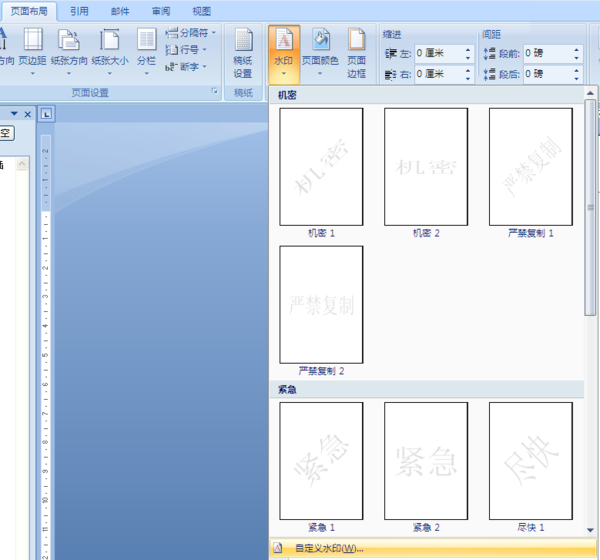This screenshot has height=560, width=600.
Task: Open 稿纸设置 (Manuscript Paper Settings)
Action: pos(243,53)
